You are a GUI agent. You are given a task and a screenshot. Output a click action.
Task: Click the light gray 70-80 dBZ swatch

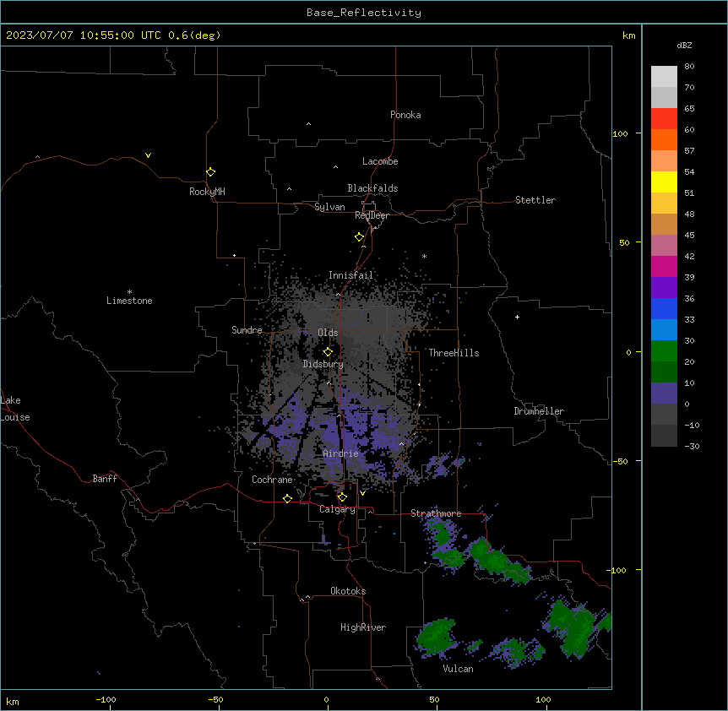pos(664,77)
